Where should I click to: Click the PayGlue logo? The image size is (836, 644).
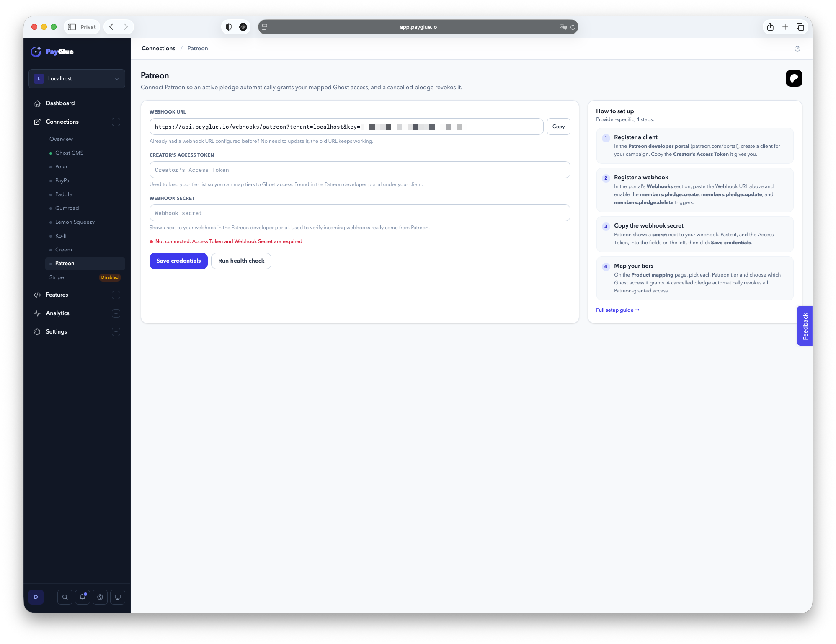click(x=52, y=52)
